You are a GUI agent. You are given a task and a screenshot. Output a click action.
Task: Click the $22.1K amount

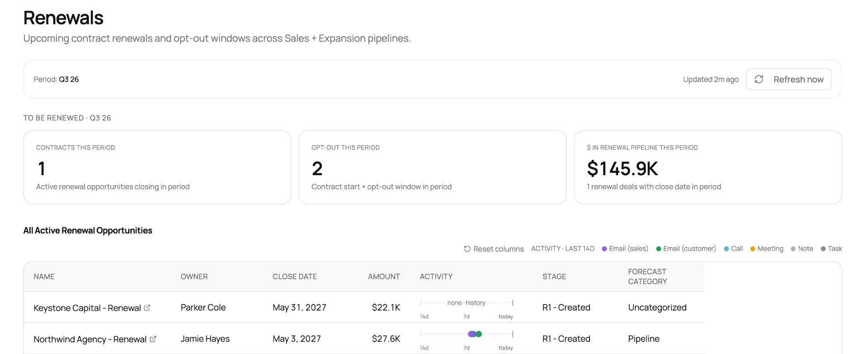tap(386, 307)
